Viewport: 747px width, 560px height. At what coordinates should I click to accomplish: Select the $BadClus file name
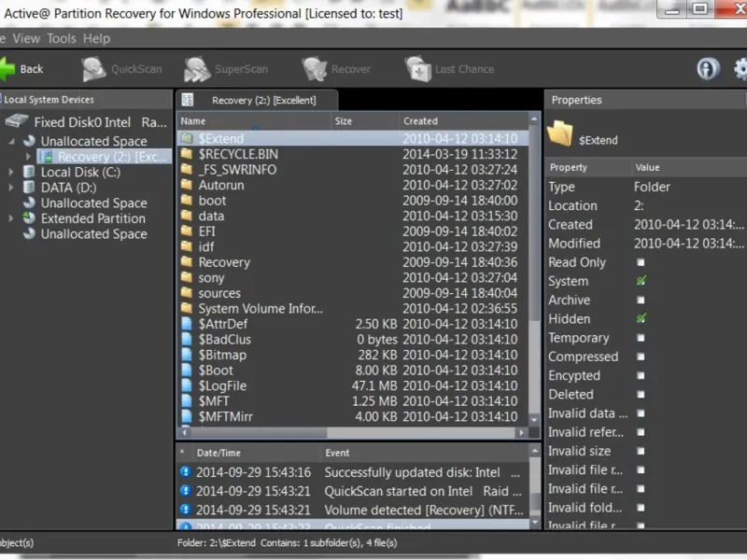coord(224,340)
